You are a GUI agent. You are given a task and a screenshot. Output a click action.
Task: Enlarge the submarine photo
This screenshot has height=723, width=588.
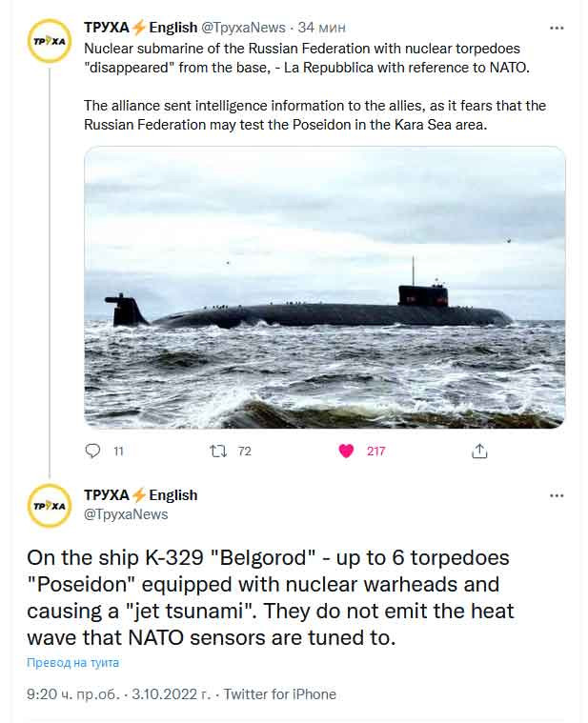pyautogui.click(x=324, y=287)
